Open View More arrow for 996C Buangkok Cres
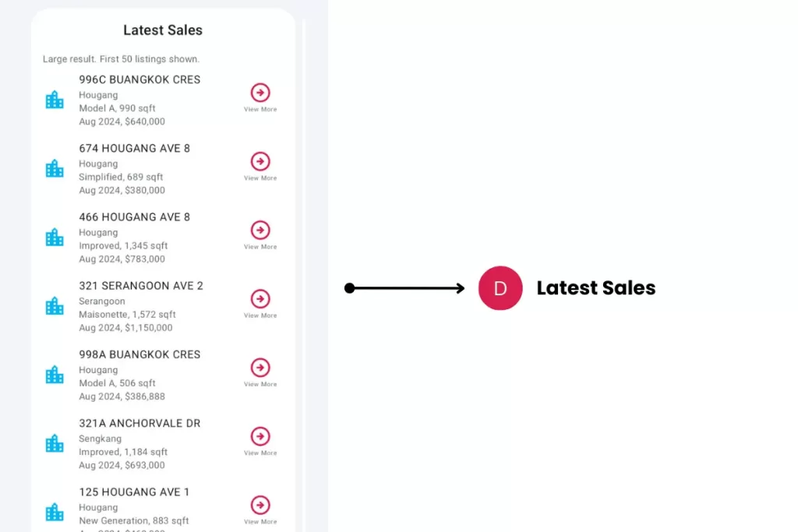 pos(260,93)
